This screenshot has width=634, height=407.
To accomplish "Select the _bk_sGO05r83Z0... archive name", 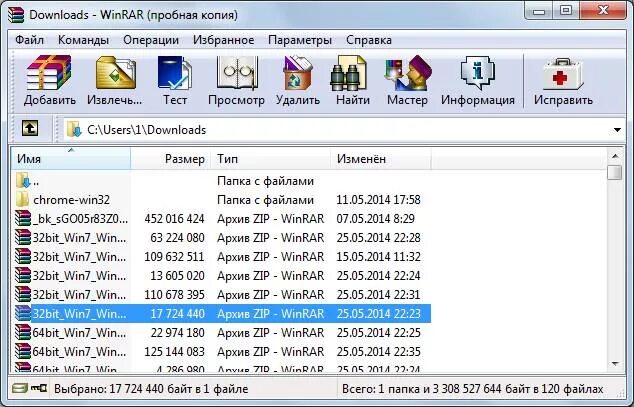I will click(80, 219).
